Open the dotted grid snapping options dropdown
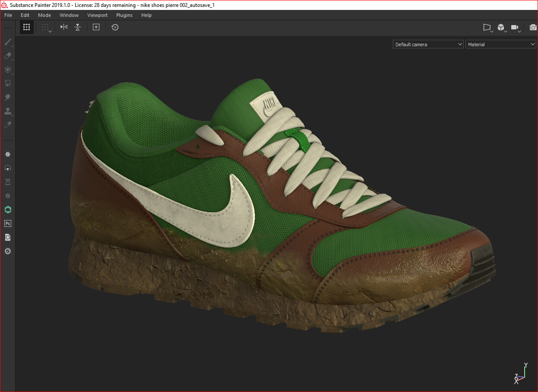The width and height of the screenshot is (538, 392). [46, 28]
